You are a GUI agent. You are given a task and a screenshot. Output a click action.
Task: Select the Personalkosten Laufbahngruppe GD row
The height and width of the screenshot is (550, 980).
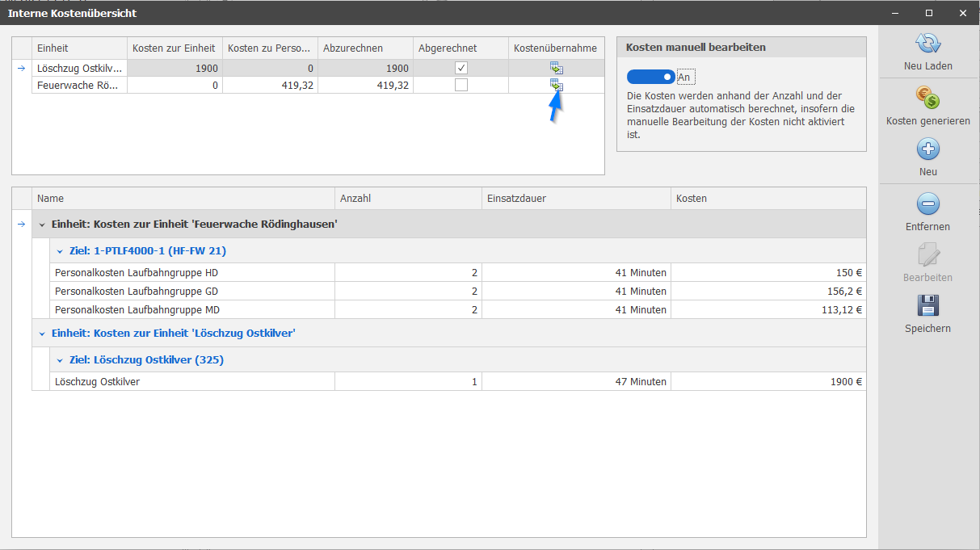pos(192,292)
